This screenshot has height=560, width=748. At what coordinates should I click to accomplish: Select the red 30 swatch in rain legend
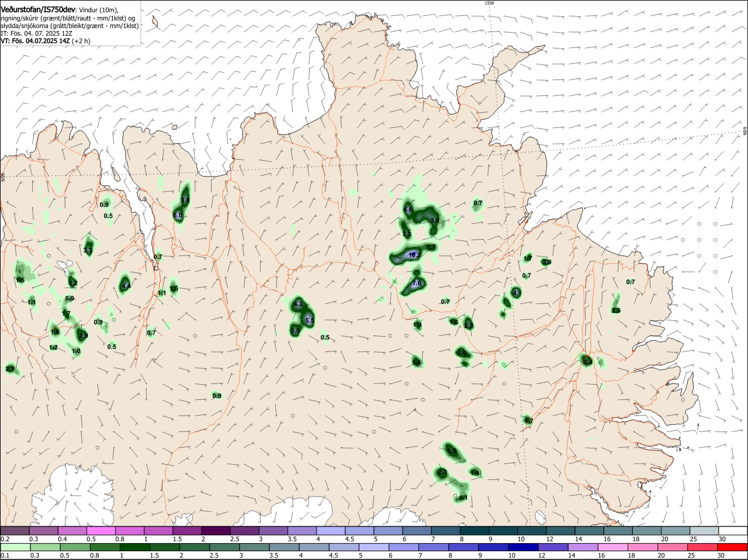[733, 547]
